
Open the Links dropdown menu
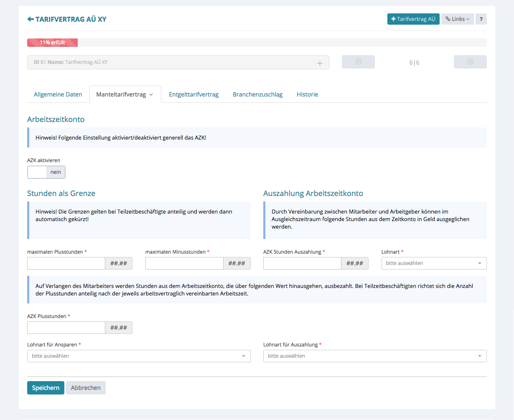pyautogui.click(x=457, y=19)
